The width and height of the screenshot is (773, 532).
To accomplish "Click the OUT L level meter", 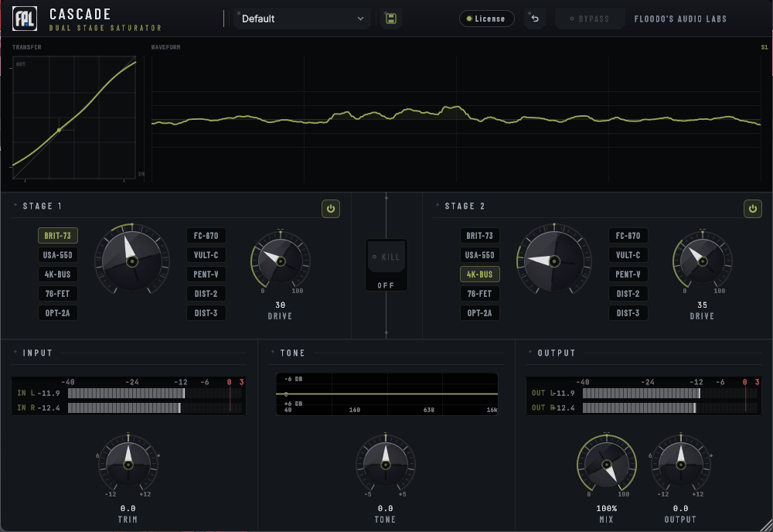I will (x=670, y=393).
